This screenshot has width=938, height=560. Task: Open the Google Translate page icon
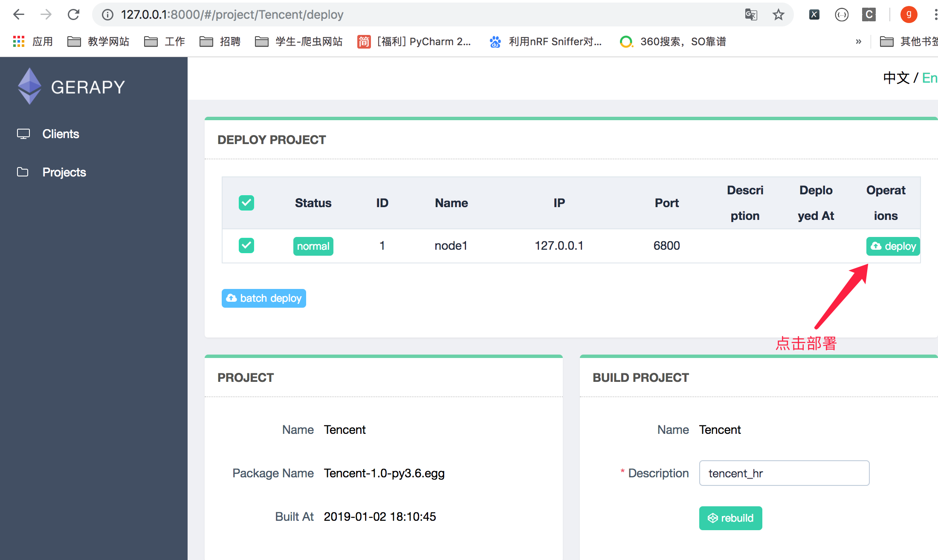751,14
